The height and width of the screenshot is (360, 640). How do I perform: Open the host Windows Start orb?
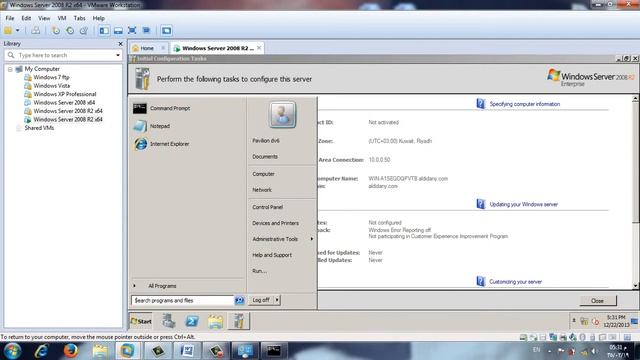click(12, 351)
